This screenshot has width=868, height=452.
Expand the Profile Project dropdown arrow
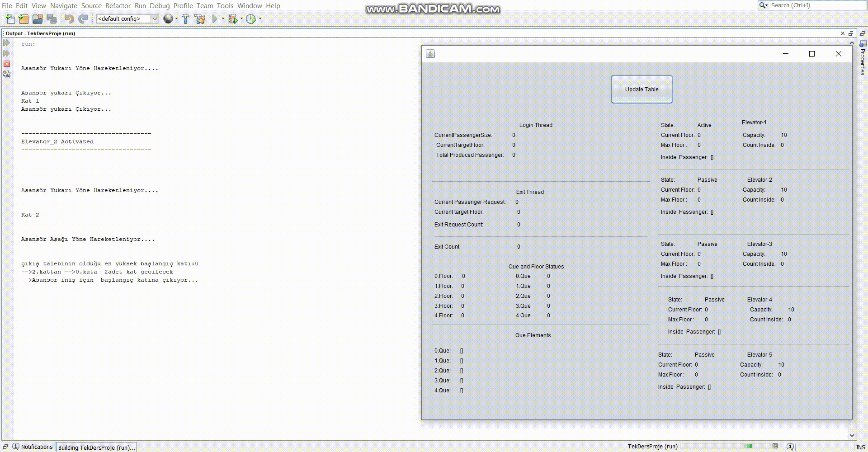[x=260, y=19]
